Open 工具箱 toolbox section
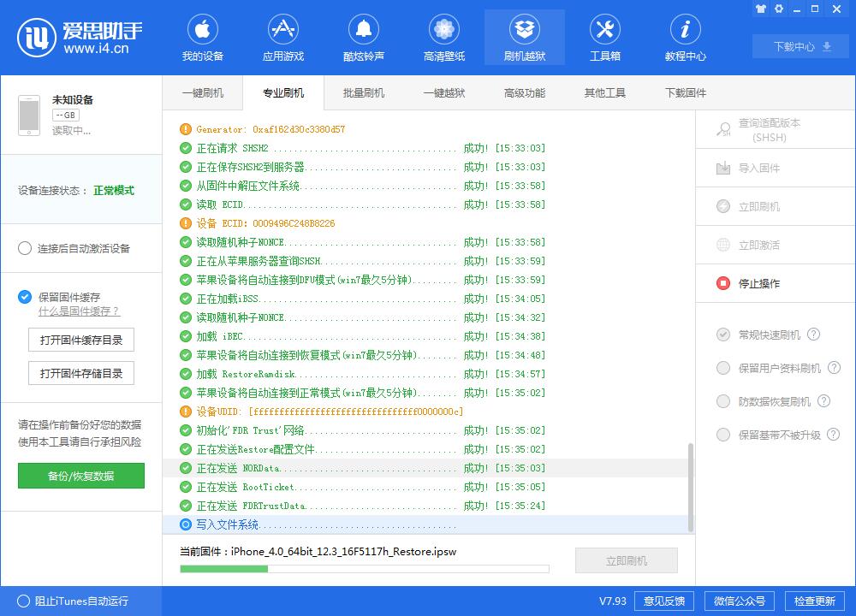 [x=605, y=38]
